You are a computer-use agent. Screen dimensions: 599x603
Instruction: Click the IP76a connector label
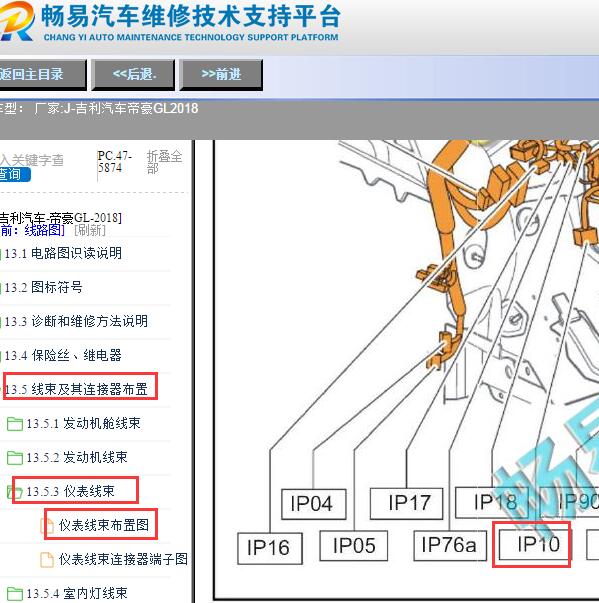(x=450, y=545)
